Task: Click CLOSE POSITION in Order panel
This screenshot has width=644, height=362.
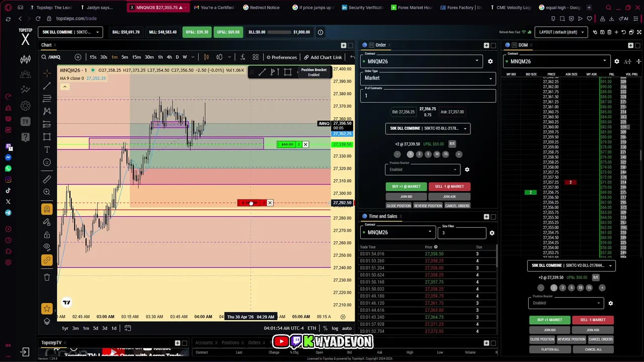Action: pos(398,206)
